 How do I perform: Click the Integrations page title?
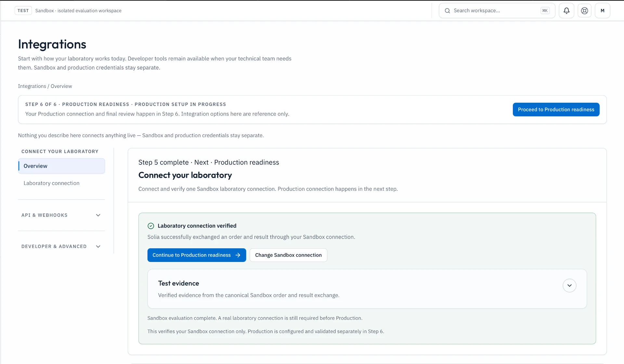coord(52,44)
